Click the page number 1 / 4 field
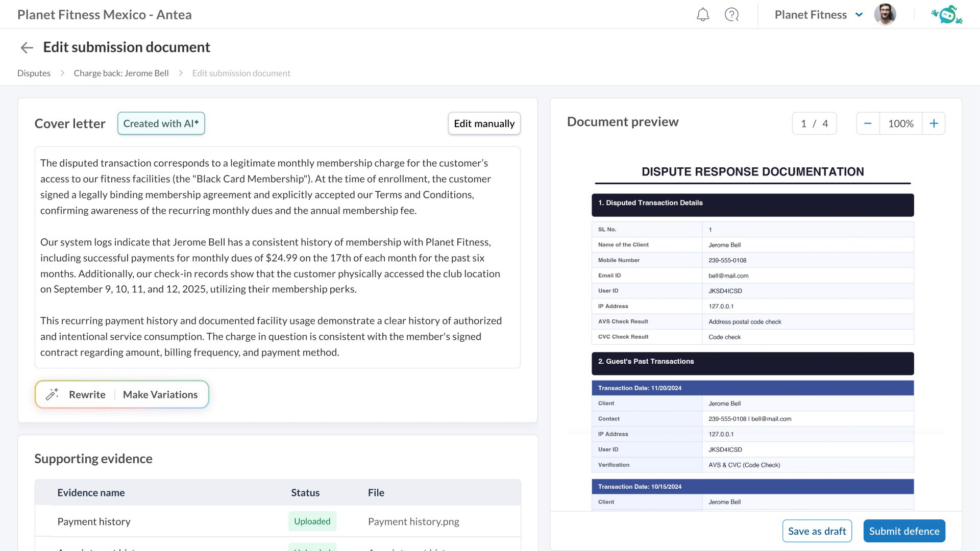Screen dimensions: 980x551 (x=814, y=123)
